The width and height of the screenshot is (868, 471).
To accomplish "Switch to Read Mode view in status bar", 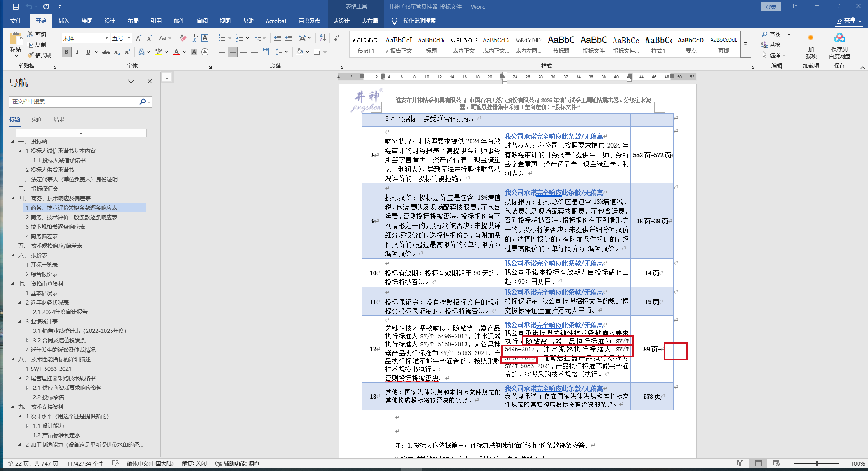I will coord(740,463).
